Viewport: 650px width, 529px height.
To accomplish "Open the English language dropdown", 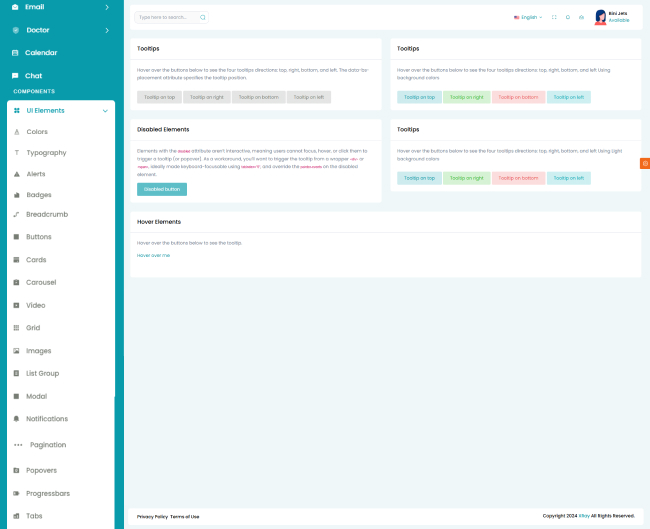I will tap(528, 17).
